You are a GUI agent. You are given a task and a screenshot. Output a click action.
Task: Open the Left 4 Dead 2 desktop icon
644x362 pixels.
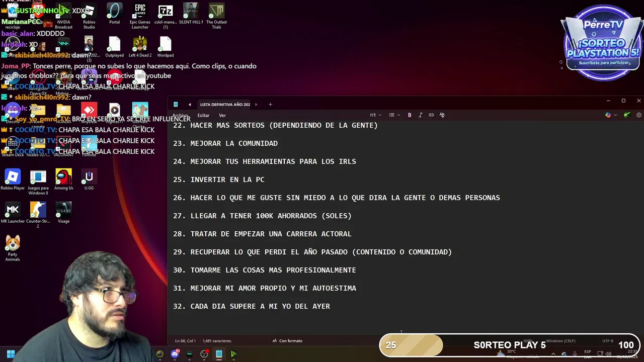tap(140, 47)
